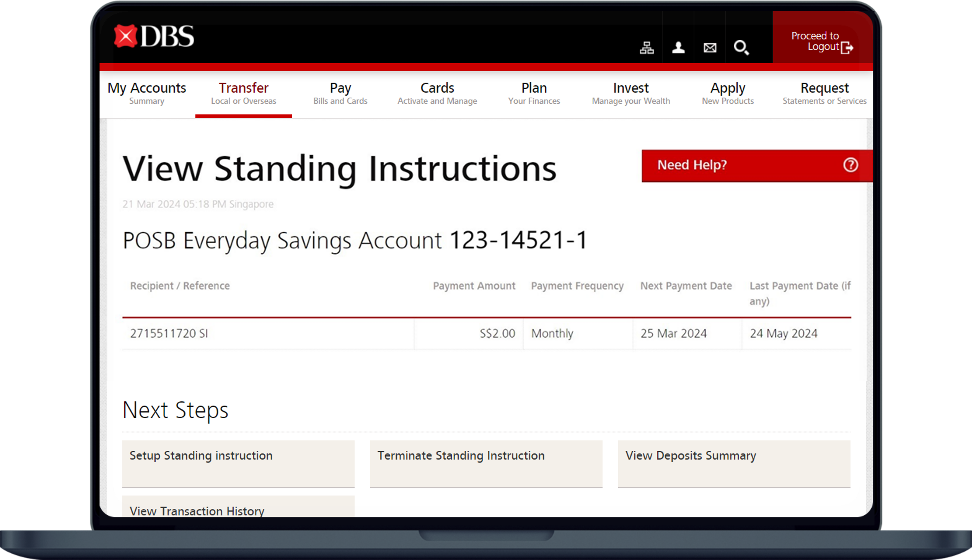Open the messages envelope icon
The image size is (972, 560).
pyautogui.click(x=710, y=48)
